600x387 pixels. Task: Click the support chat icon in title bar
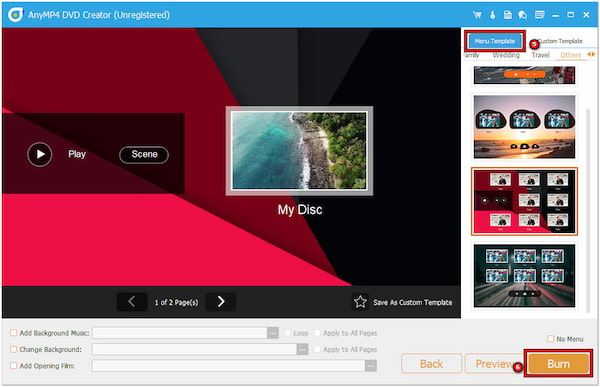click(523, 15)
